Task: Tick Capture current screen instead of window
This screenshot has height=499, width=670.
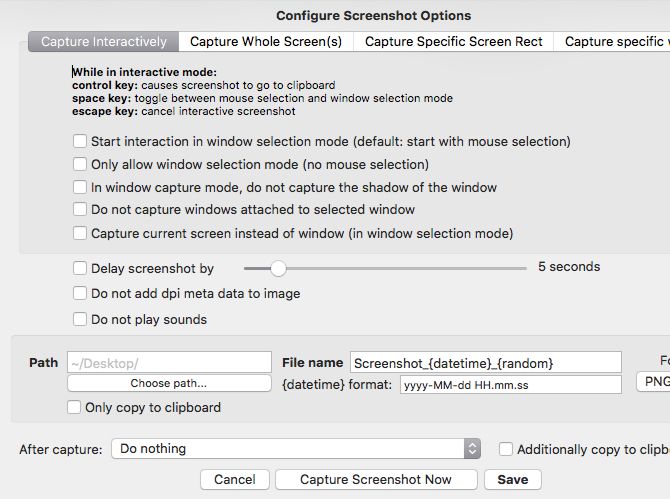Action: (x=81, y=233)
